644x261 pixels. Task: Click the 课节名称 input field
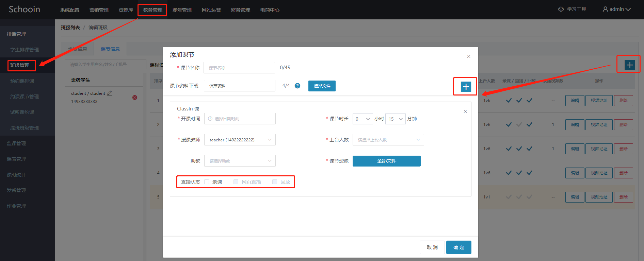239,68
